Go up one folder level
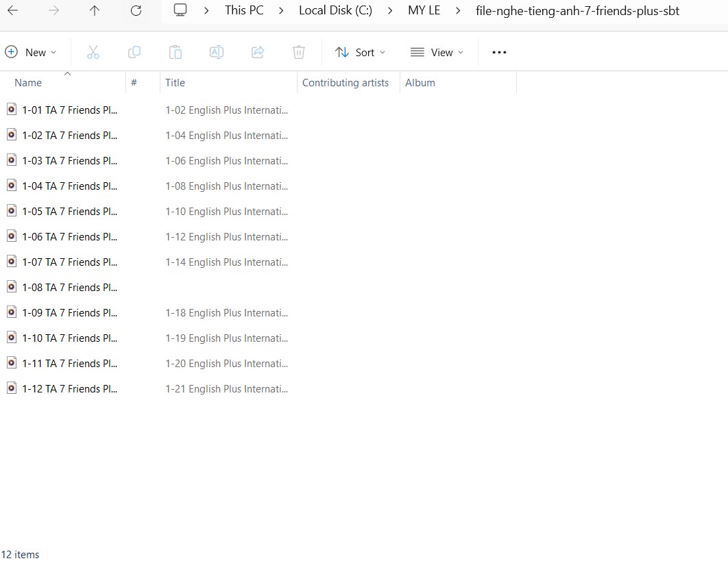 point(95,10)
